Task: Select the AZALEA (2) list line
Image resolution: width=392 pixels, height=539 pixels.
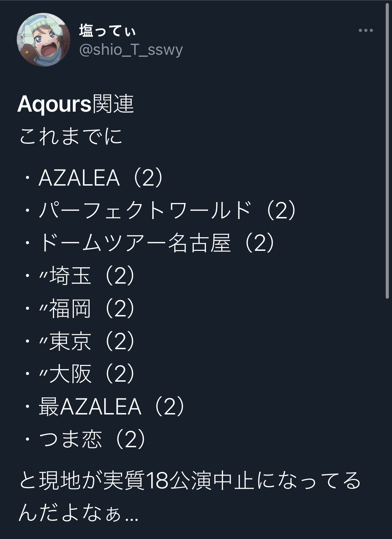Action: [x=93, y=178]
